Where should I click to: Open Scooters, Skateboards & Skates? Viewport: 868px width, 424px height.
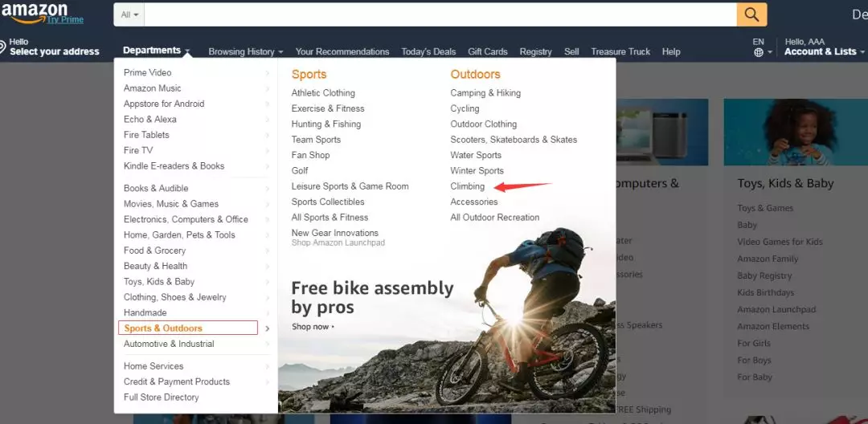[x=514, y=139]
